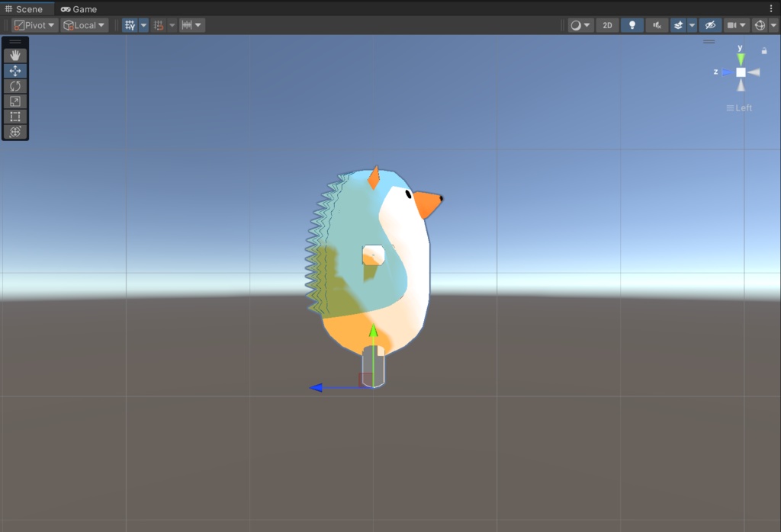Image resolution: width=781 pixels, height=532 pixels.
Task: Open the Local handle rotation dropdown
Action: coord(84,25)
